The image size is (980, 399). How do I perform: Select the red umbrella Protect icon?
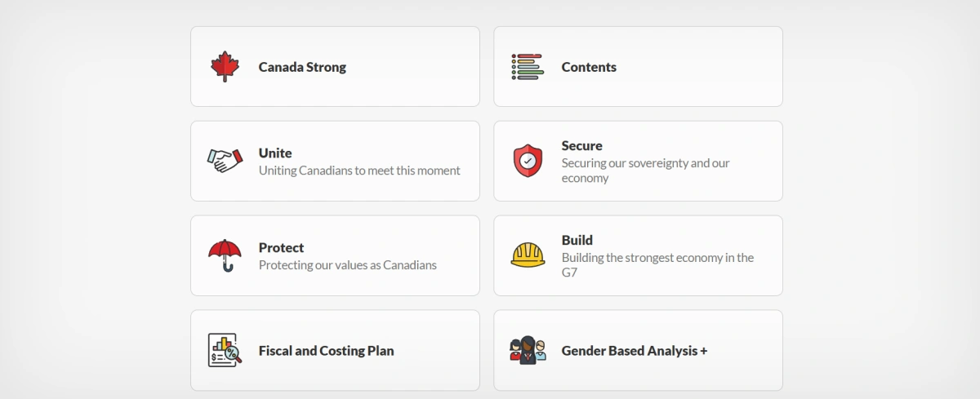(x=225, y=255)
